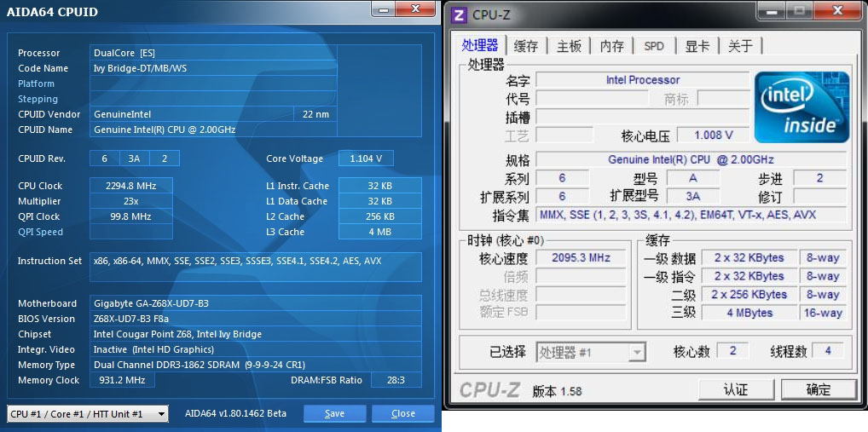The height and width of the screenshot is (432, 868).
Task: Open the CPU core selector dropdown in AIDA64
Action: pyautogui.click(x=88, y=414)
